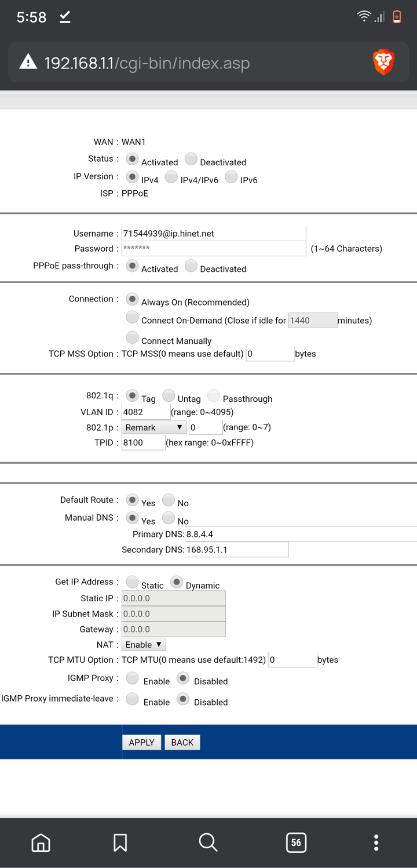Click the BACK button
Screen dimensions: 417x868
point(182,742)
